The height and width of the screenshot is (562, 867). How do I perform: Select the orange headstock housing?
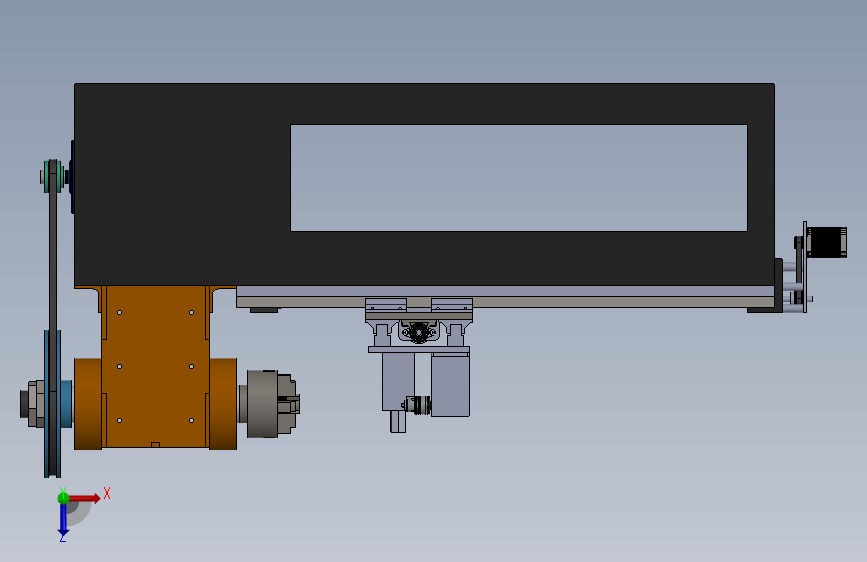tap(155, 367)
